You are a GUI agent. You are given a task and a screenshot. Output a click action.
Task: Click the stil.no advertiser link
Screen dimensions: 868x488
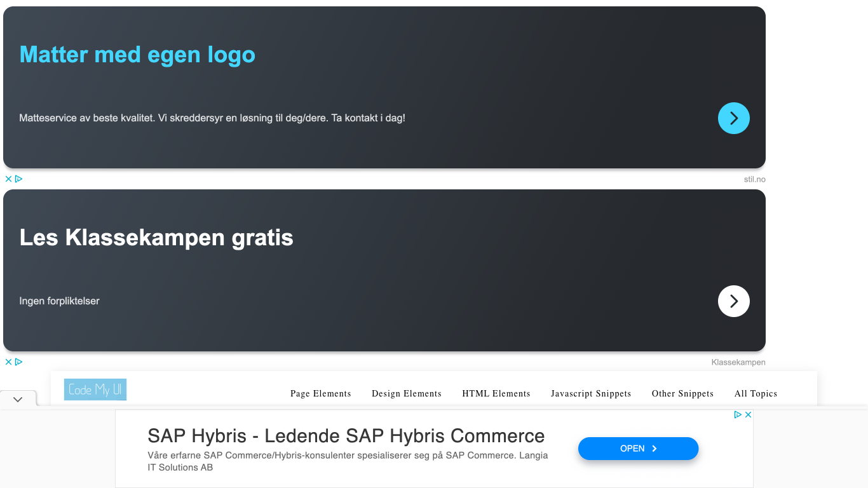click(755, 179)
